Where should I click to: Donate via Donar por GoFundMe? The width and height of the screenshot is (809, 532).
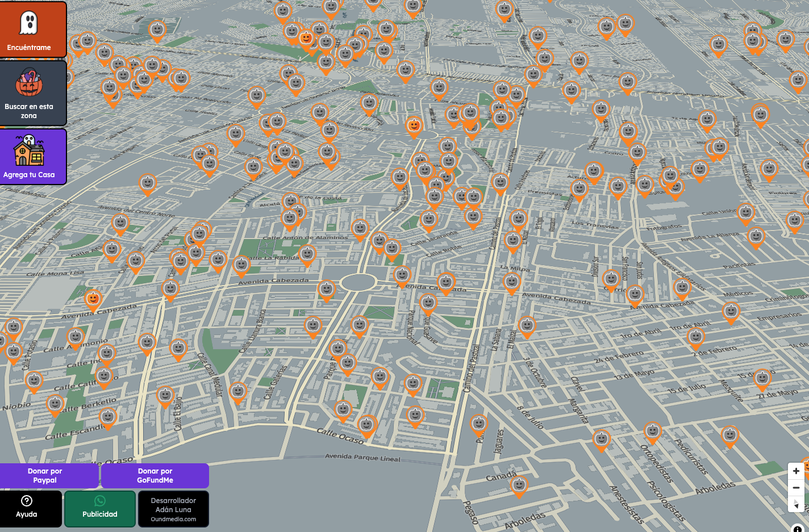(155, 476)
